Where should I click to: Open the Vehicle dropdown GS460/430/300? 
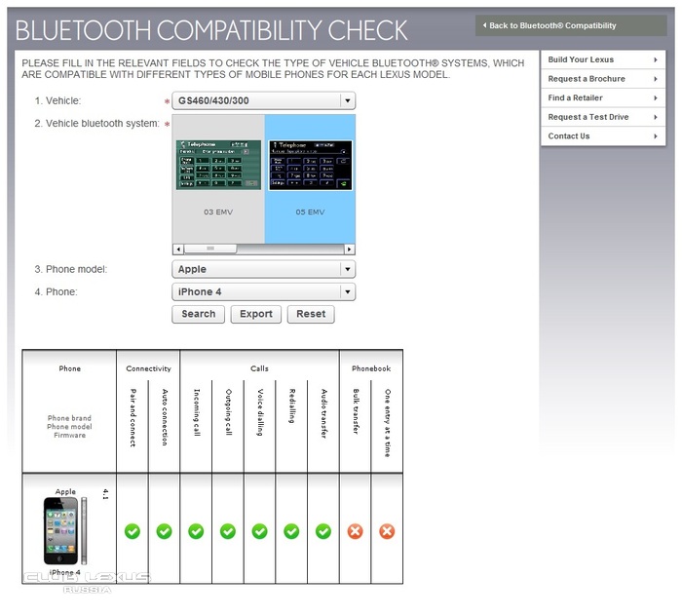(263, 100)
